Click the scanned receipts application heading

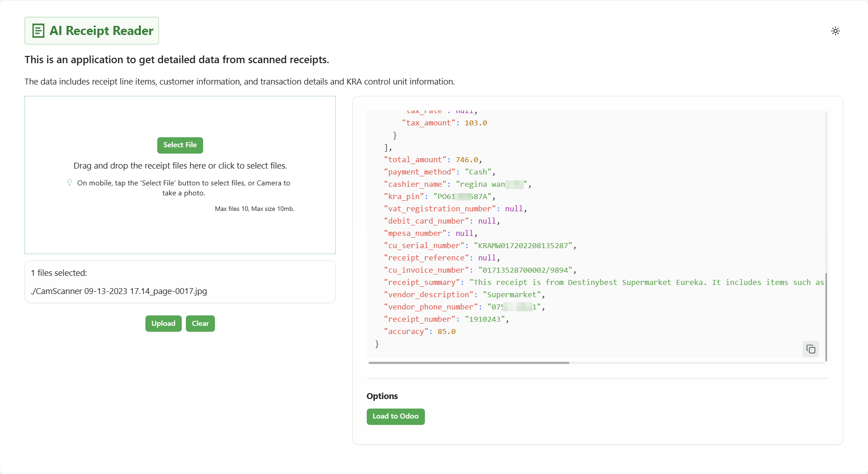(177, 60)
